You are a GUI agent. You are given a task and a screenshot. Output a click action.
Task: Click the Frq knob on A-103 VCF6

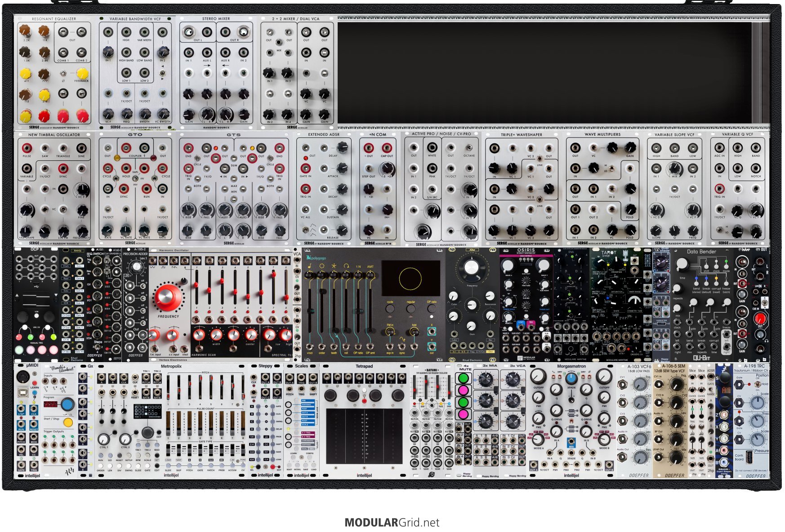[x=640, y=384]
